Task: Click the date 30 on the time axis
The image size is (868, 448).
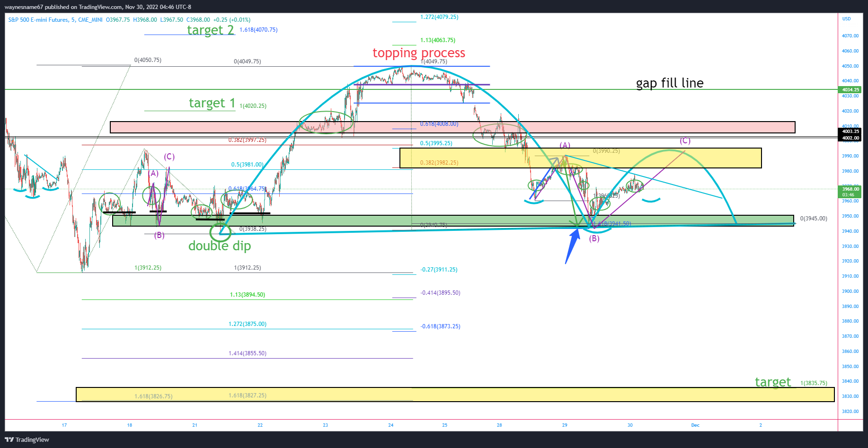Action: click(630, 425)
